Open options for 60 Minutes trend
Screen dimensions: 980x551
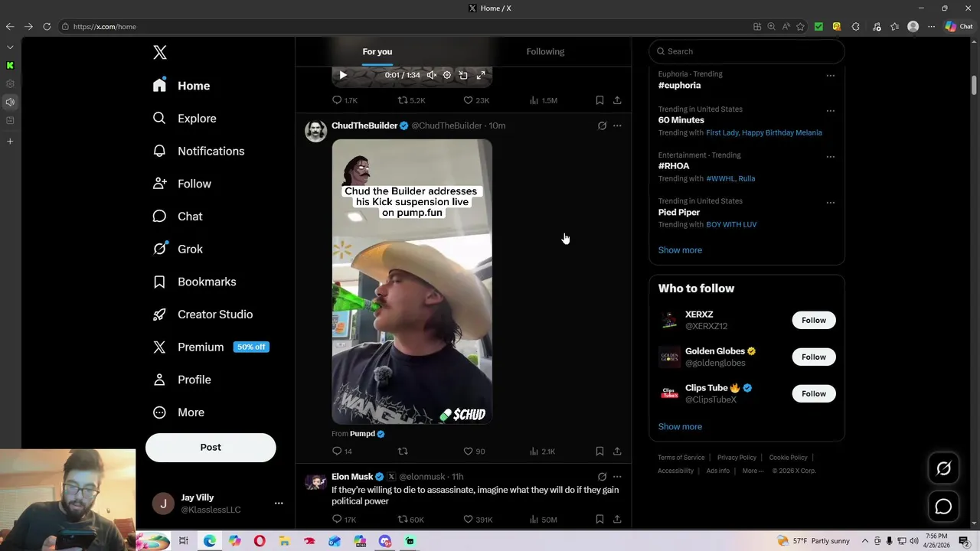pos(831,110)
